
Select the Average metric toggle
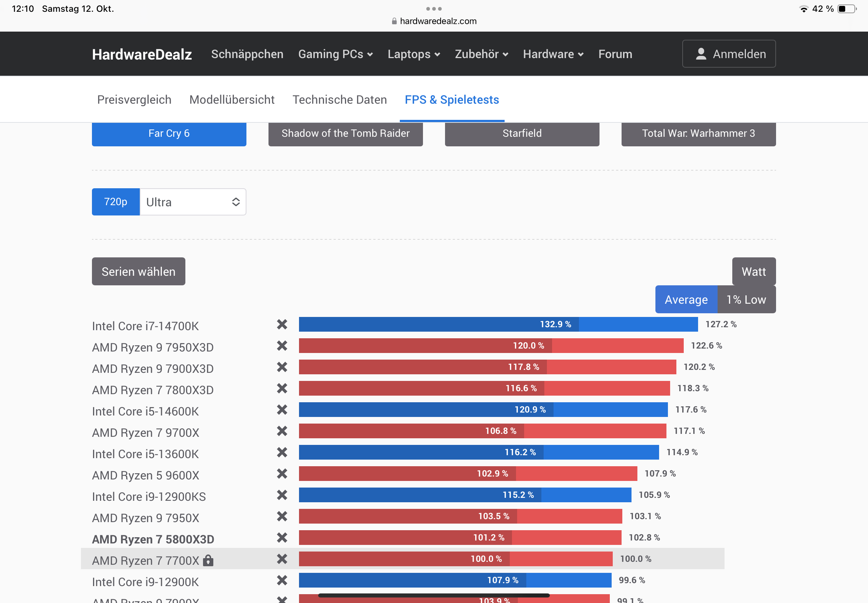(686, 300)
